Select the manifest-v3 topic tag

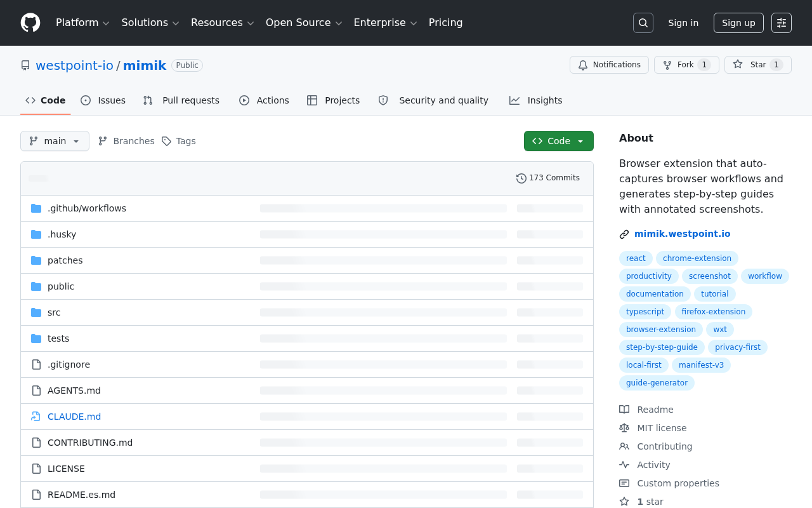(x=701, y=365)
